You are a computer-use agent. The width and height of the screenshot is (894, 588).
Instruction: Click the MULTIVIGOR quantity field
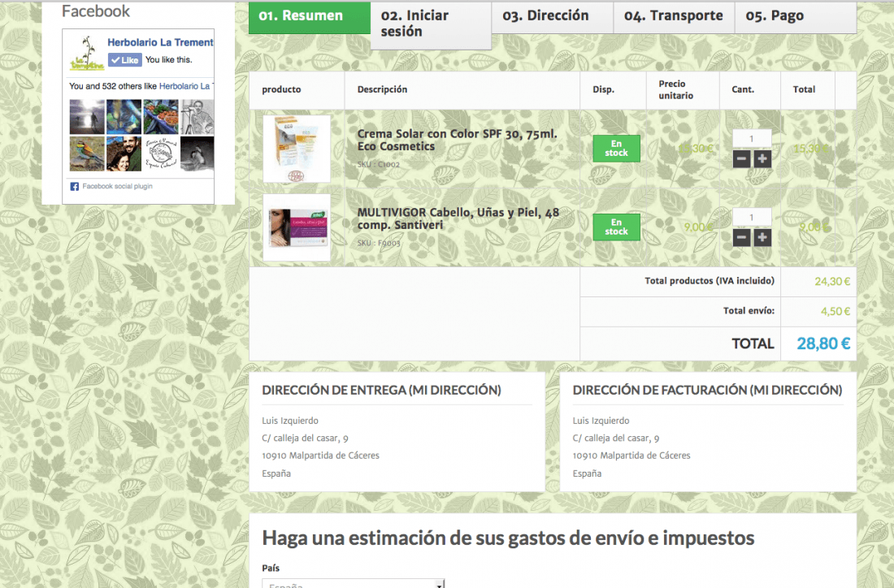[x=752, y=217]
